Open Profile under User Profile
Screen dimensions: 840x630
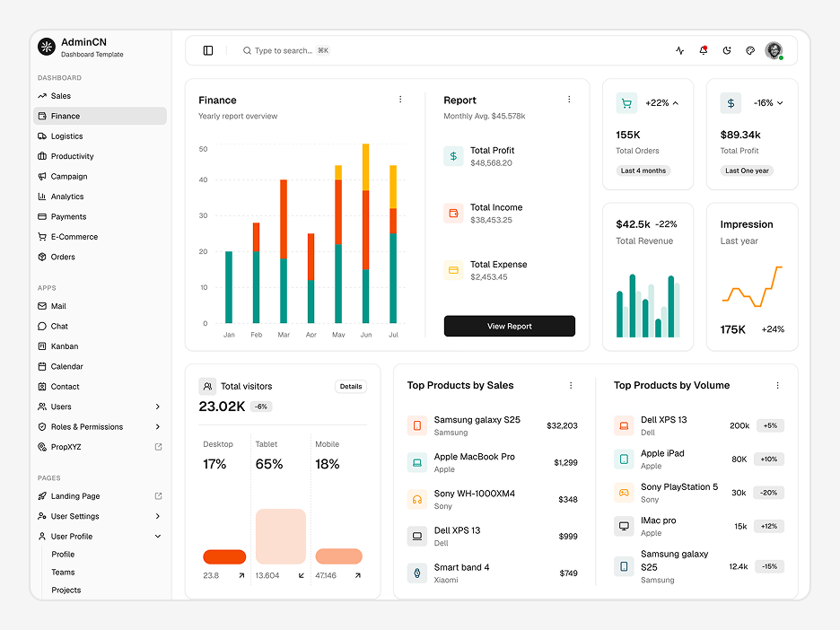(x=63, y=555)
